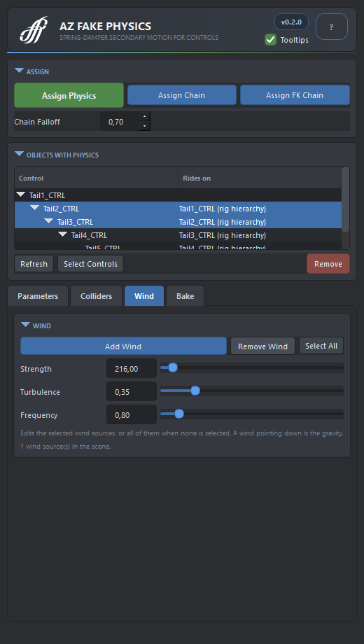The width and height of the screenshot is (364, 644).
Task: Collapse the Tail4_CTRL tree node
Action: 62,234
